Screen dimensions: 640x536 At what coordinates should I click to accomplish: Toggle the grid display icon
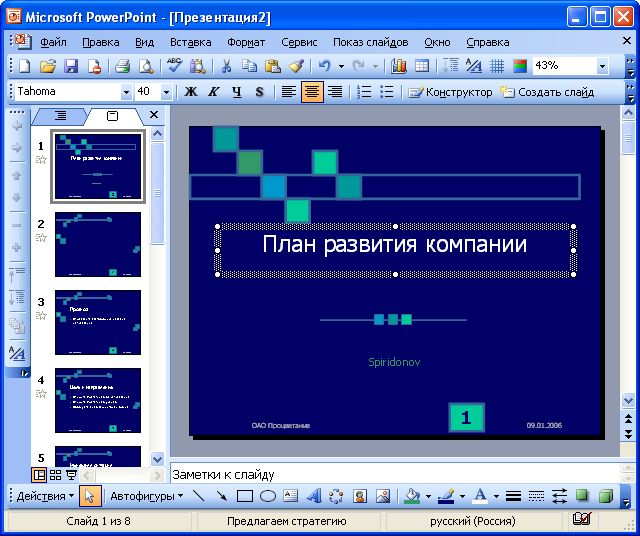(x=497, y=66)
